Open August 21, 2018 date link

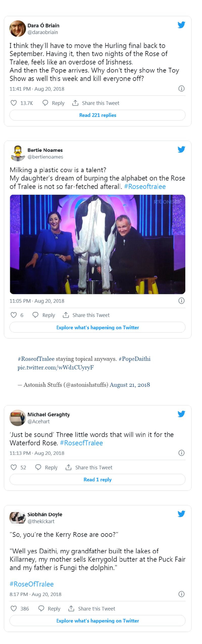click(130, 385)
